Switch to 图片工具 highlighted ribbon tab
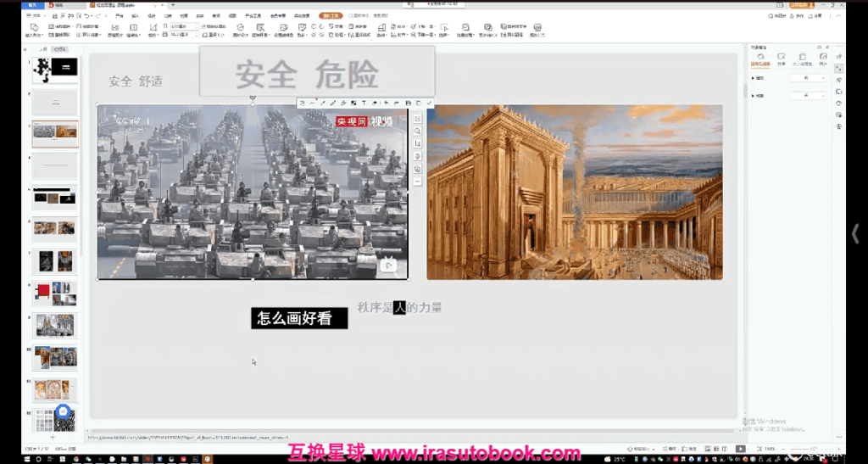 [x=331, y=16]
